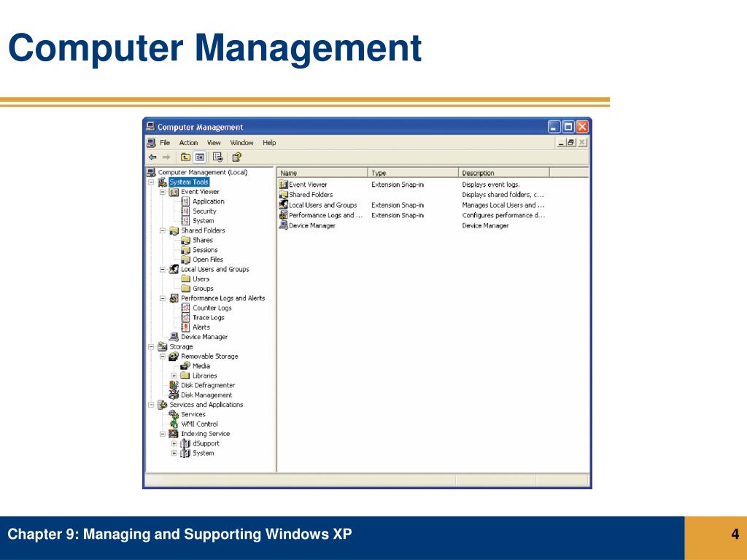Click the Disk Defragmenter tree icon
The height and width of the screenshot is (560, 747).
pos(174,385)
